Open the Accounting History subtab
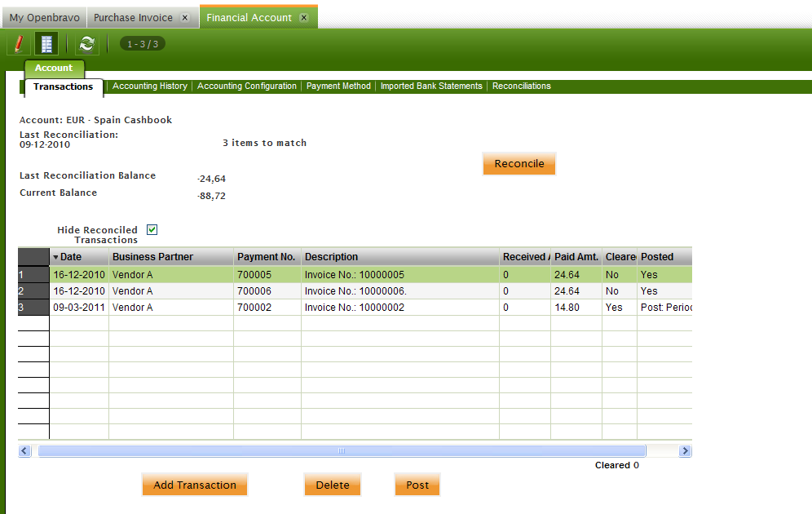The width and height of the screenshot is (812, 514). (x=150, y=86)
